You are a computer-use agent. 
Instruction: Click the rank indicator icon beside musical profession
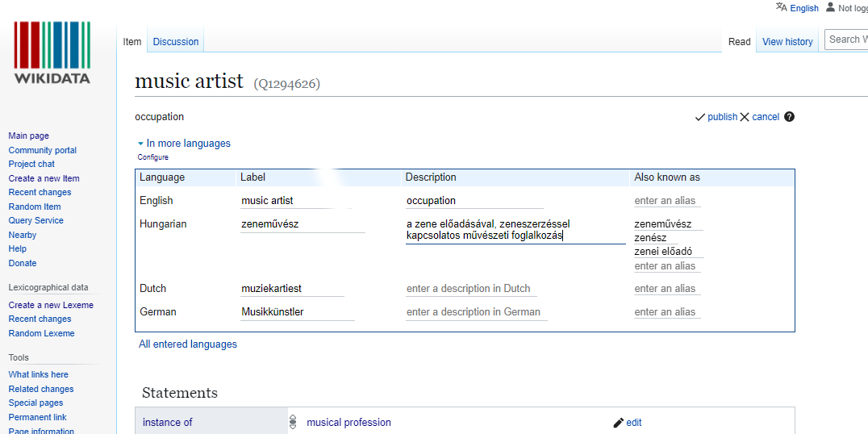tap(293, 422)
